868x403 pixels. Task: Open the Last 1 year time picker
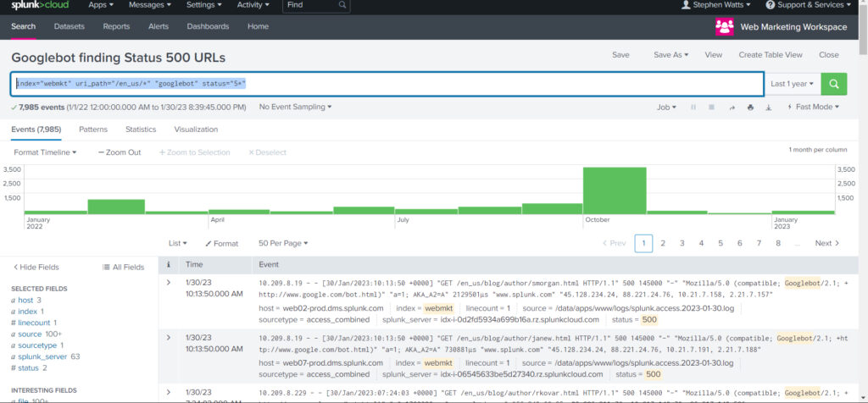pyautogui.click(x=793, y=84)
